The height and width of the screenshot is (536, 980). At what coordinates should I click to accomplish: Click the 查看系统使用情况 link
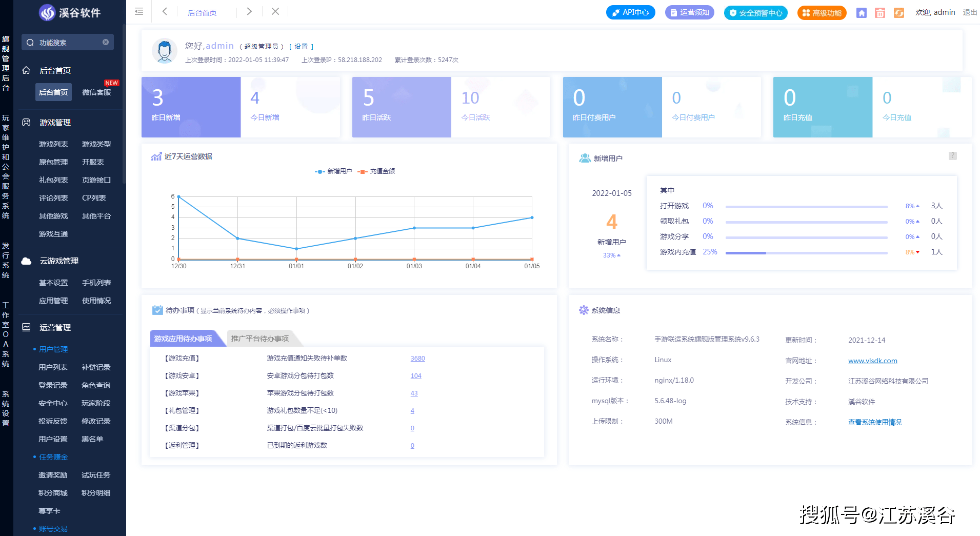(x=875, y=422)
